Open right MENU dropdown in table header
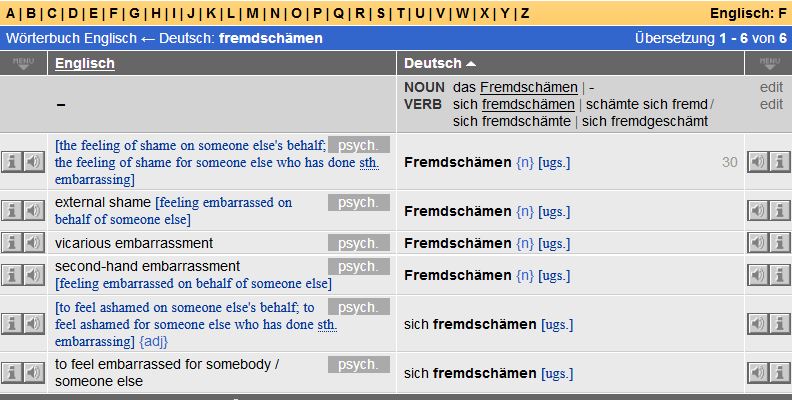Viewport: 792px width, 400px height. tap(769, 64)
